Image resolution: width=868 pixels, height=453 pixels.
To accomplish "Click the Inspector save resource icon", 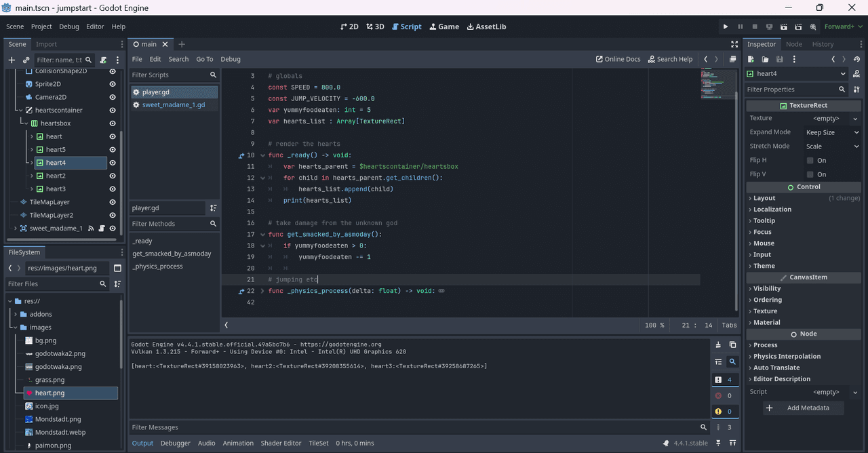I will [778, 60].
